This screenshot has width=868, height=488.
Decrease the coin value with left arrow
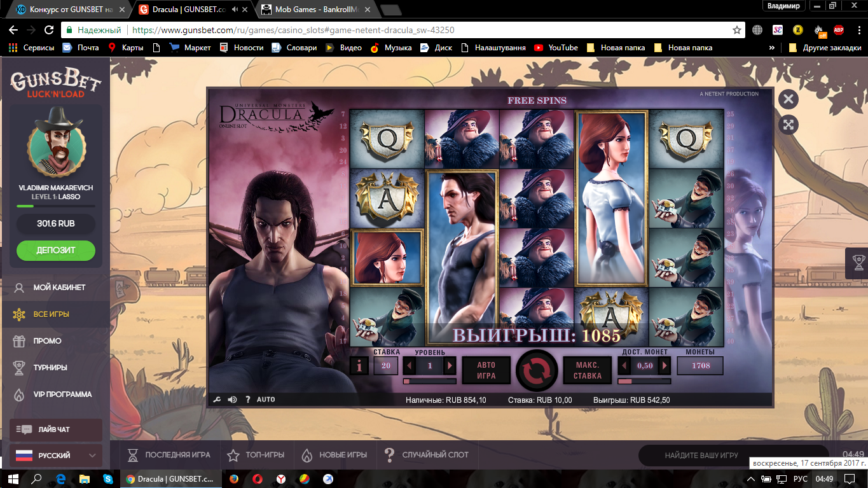click(x=624, y=366)
